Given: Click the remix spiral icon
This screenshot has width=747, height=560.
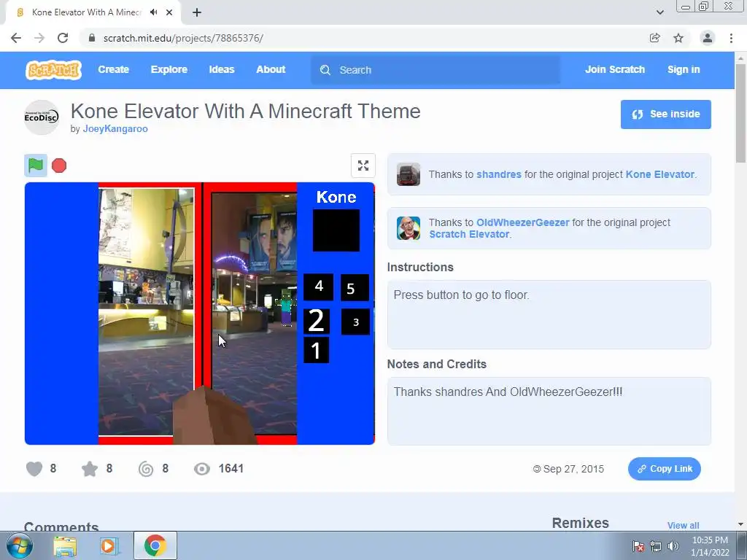Looking at the screenshot, I should click(x=146, y=469).
